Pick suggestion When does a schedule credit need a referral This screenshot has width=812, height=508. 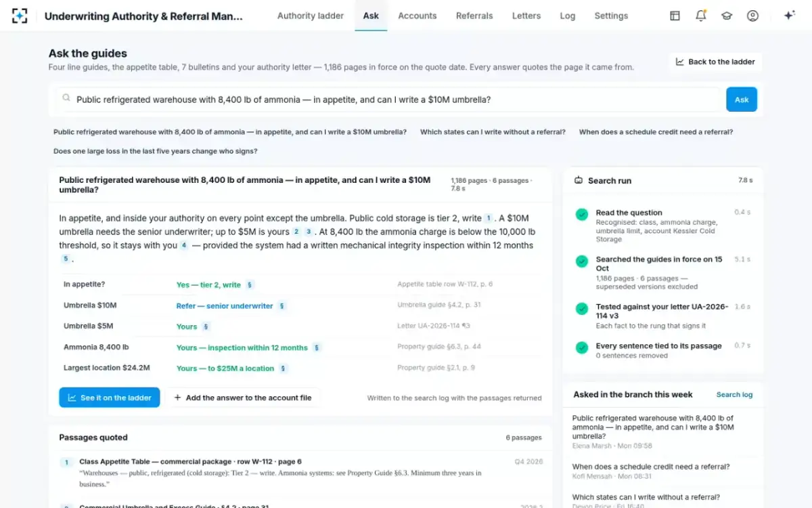656,132
